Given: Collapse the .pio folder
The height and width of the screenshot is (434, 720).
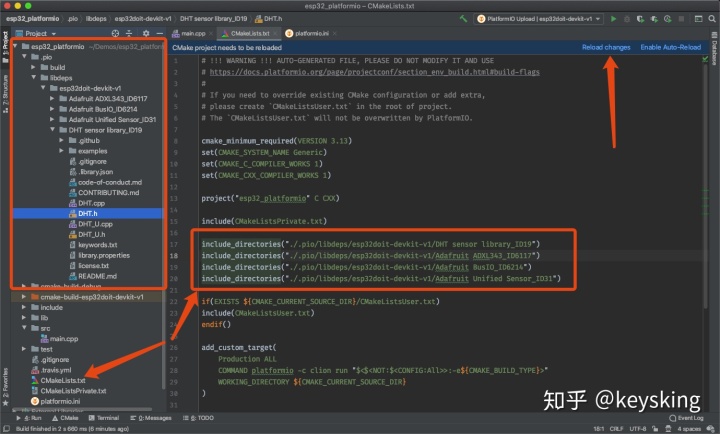Looking at the screenshot, I should [x=24, y=57].
